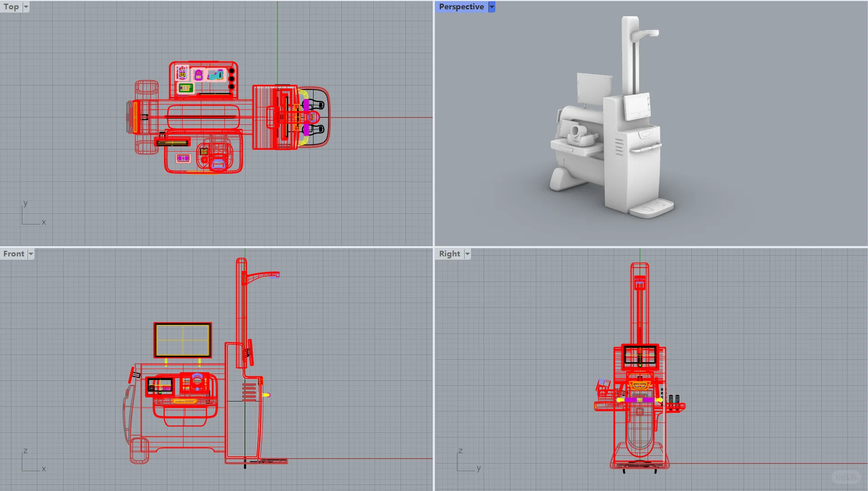
Task: Select the footplate outline in Top view
Action: (313, 117)
